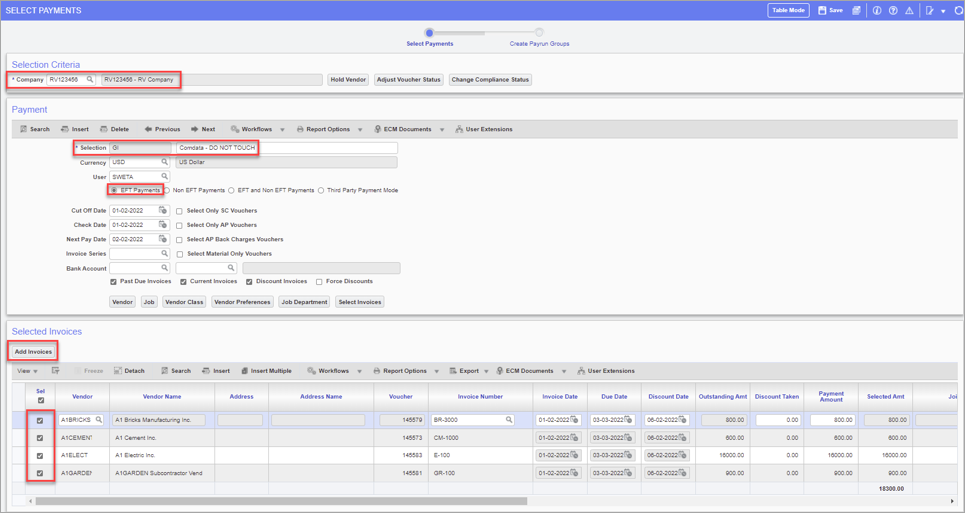The image size is (965, 513).
Task: Click Detach in Selected Invoices toolbar
Action: 129,371
